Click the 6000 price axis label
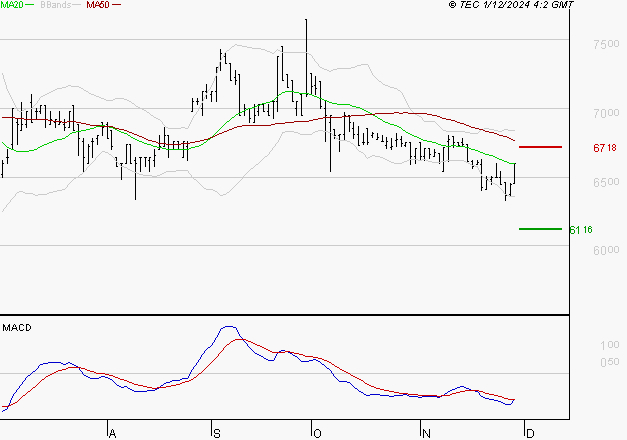Screen dimensions: 627x440 tap(606, 250)
